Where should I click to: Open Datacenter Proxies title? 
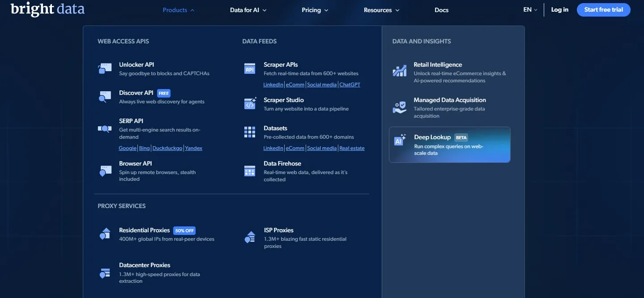tap(145, 265)
